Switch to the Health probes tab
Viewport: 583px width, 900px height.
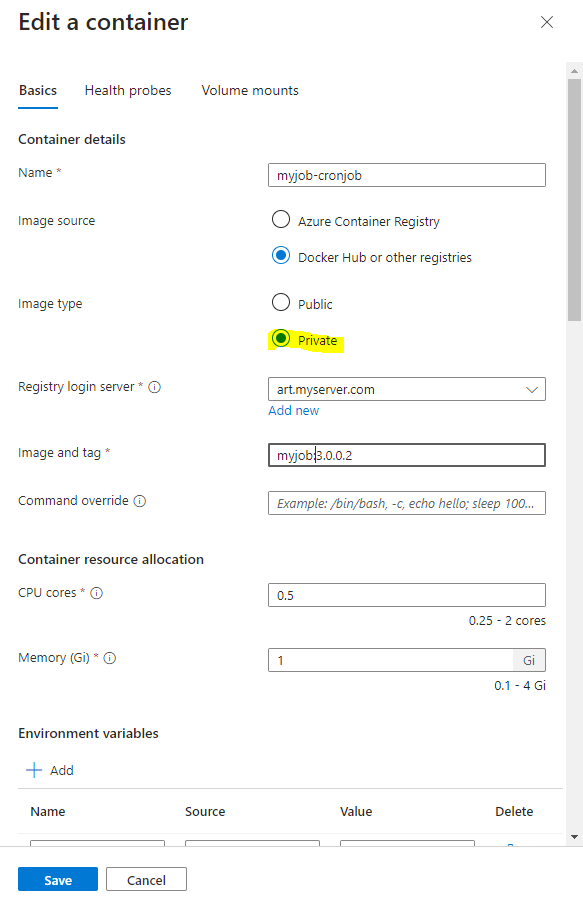pyautogui.click(x=128, y=90)
